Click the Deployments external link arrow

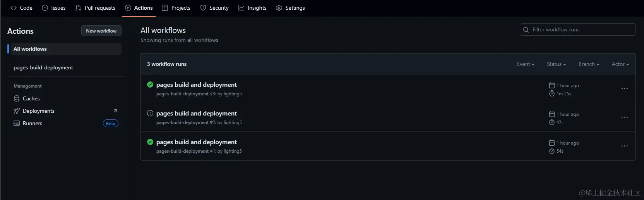coord(115,111)
